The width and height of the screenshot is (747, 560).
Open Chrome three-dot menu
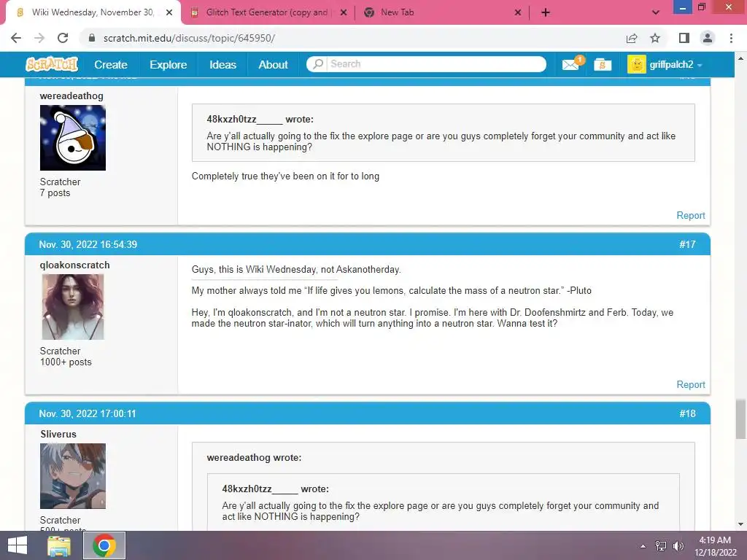[731, 38]
